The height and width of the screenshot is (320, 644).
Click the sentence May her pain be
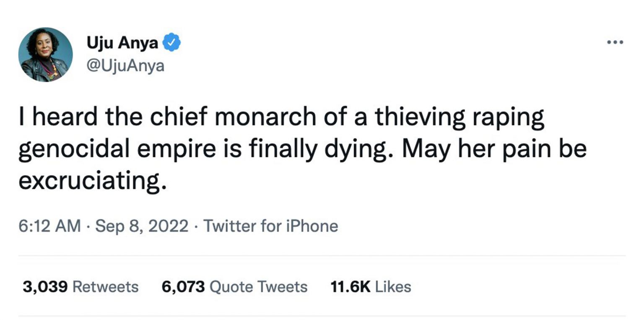tap(494, 150)
